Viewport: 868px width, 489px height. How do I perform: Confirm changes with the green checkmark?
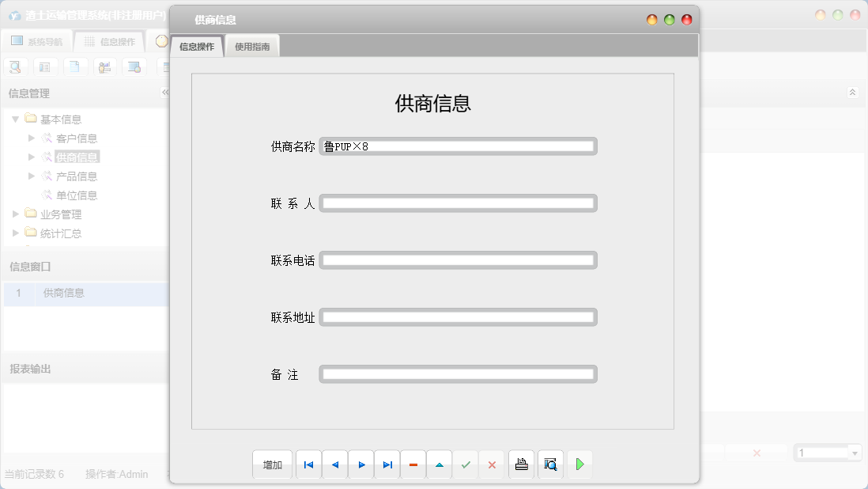click(466, 464)
